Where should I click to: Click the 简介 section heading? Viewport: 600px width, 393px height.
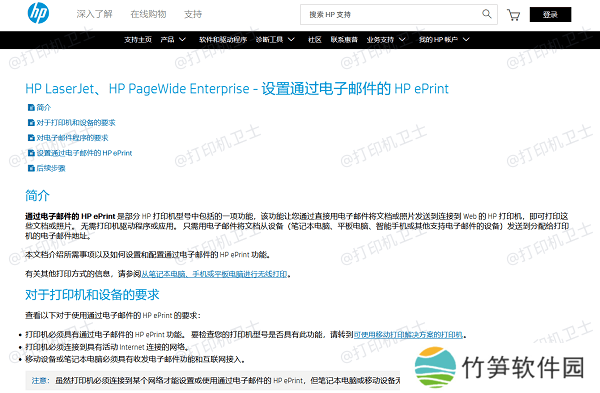38,196
